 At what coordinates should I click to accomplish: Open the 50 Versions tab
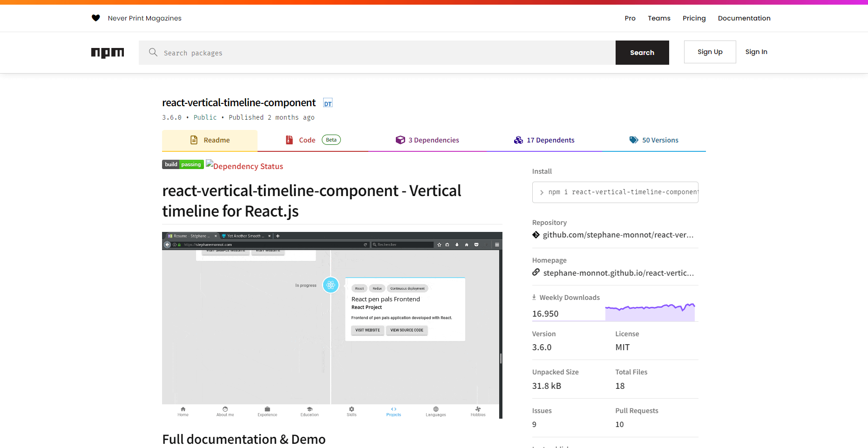(654, 140)
